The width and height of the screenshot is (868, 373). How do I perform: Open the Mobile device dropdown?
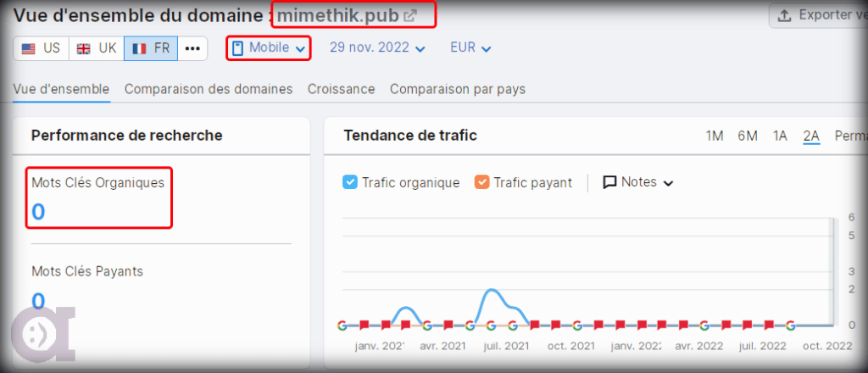(269, 48)
